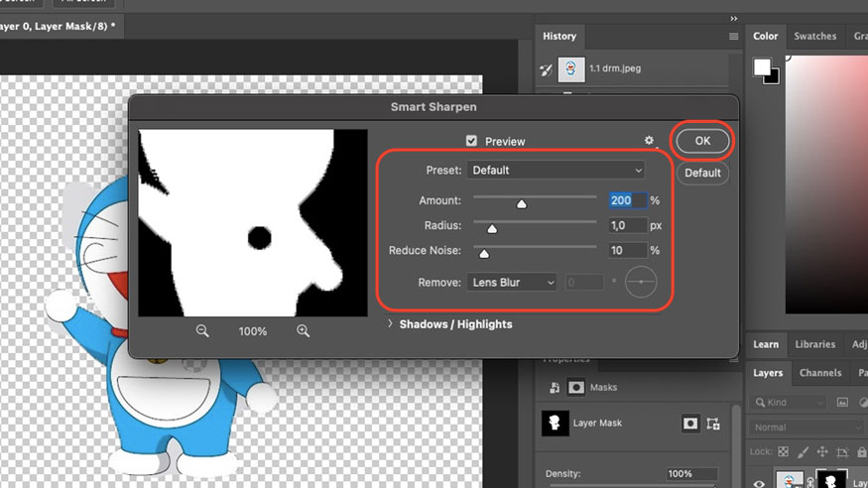Click the pixel mask button in Properties

690,424
